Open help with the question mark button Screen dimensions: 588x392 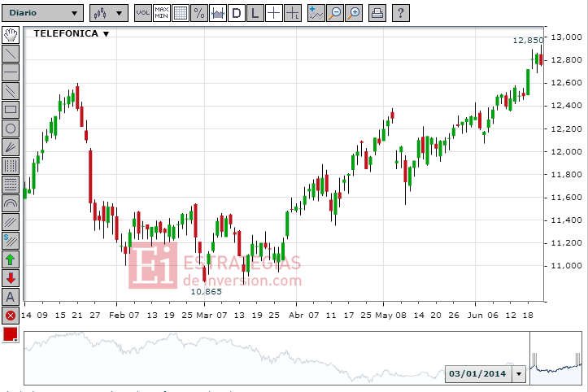coord(400,13)
